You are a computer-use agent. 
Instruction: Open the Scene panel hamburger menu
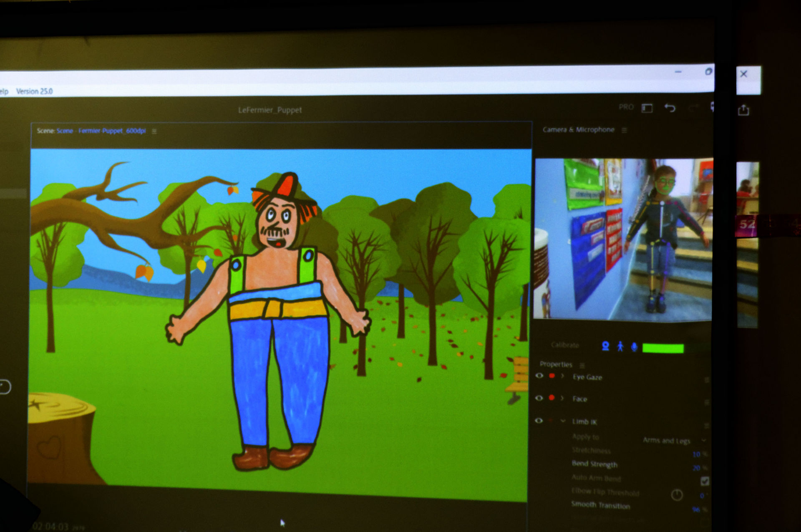pos(154,131)
